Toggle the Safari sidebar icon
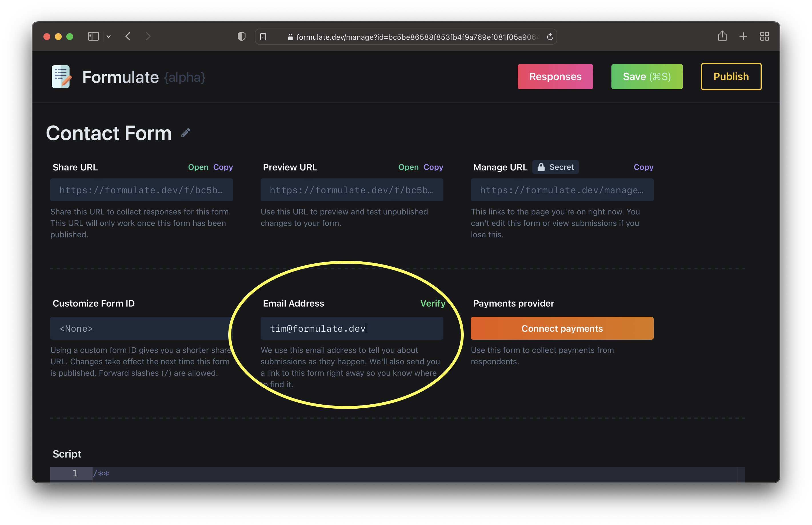812x525 pixels. 93,37
